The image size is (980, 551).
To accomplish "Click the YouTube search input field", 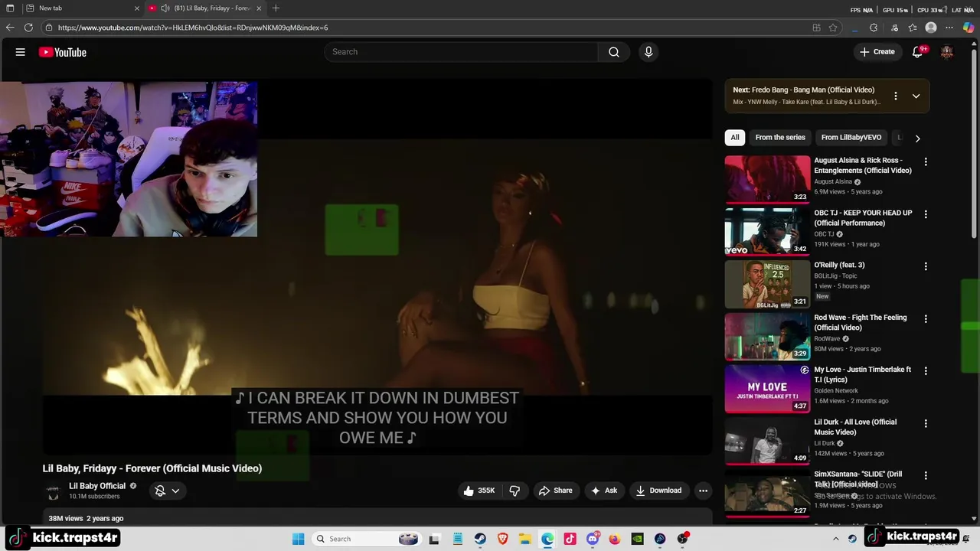I will click(x=461, y=52).
